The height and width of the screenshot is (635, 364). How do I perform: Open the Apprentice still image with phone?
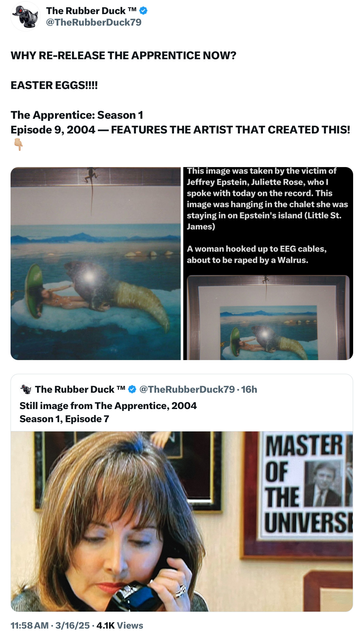click(182, 521)
